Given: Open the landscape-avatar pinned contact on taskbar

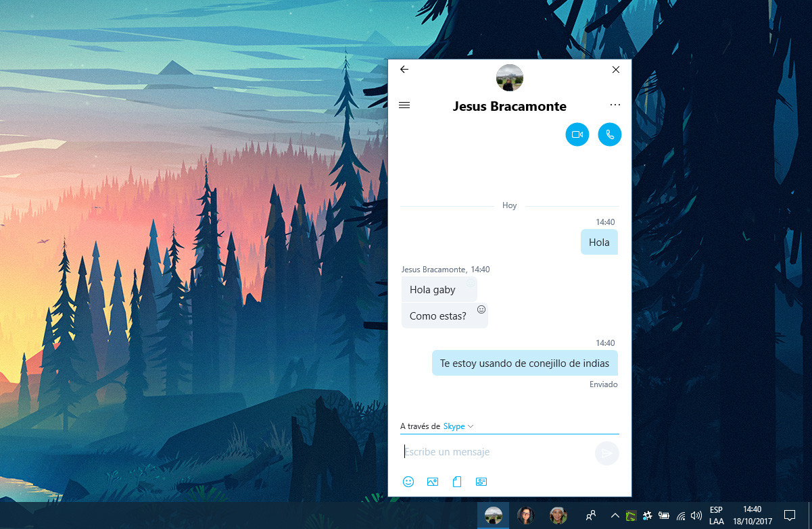Looking at the screenshot, I should click(x=494, y=515).
